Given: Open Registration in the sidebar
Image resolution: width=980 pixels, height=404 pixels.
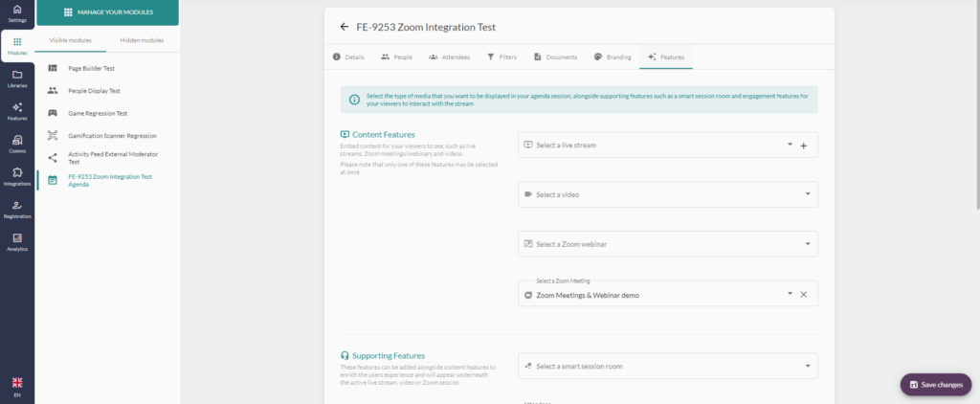Looking at the screenshot, I should pos(17,210).
